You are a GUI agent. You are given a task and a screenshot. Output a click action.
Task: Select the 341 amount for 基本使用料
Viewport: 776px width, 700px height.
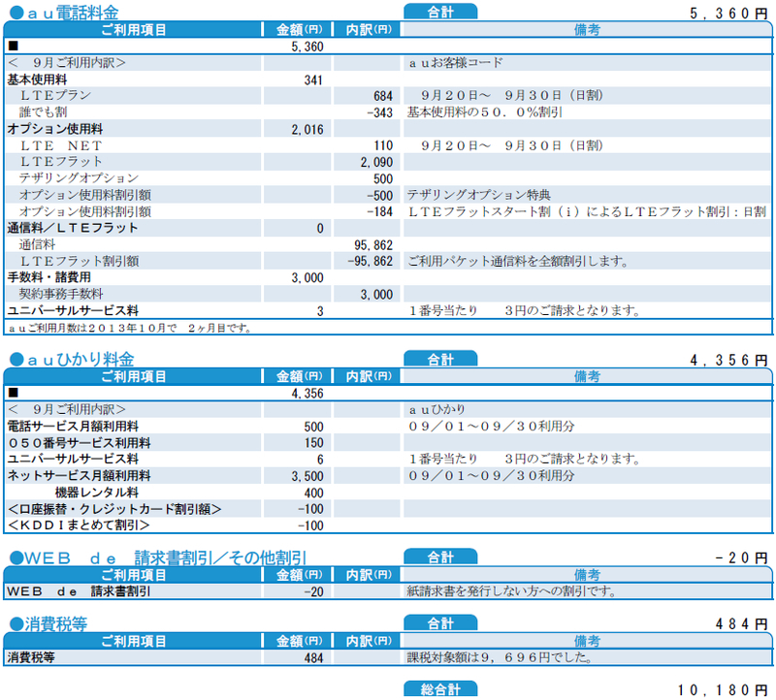[x=312, y=80]
